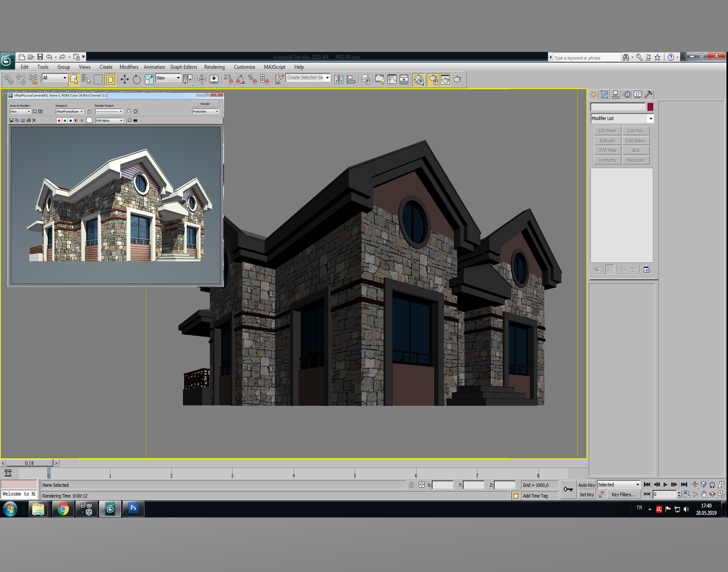Click the Align tool icon
The image size is (728, 572).
(351, 79)
